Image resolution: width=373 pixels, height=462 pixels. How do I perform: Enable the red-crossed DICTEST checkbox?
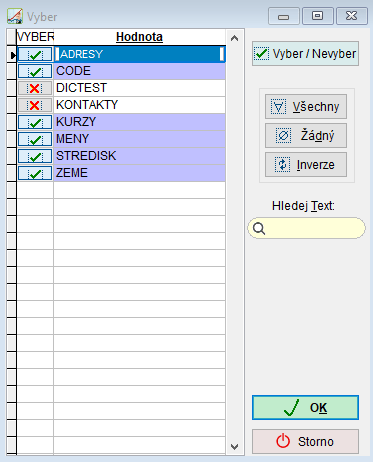pyautogui.click(x=35, y=88)
